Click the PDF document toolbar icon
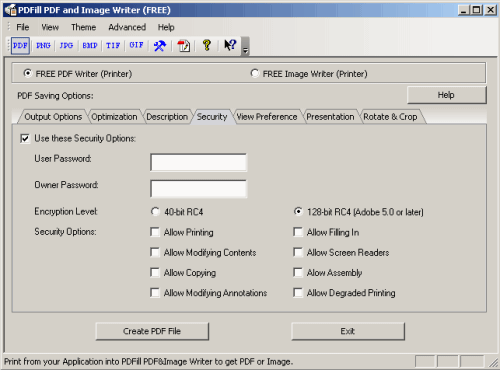This screenshot has width=500, height=370. [x=183, y=46]
